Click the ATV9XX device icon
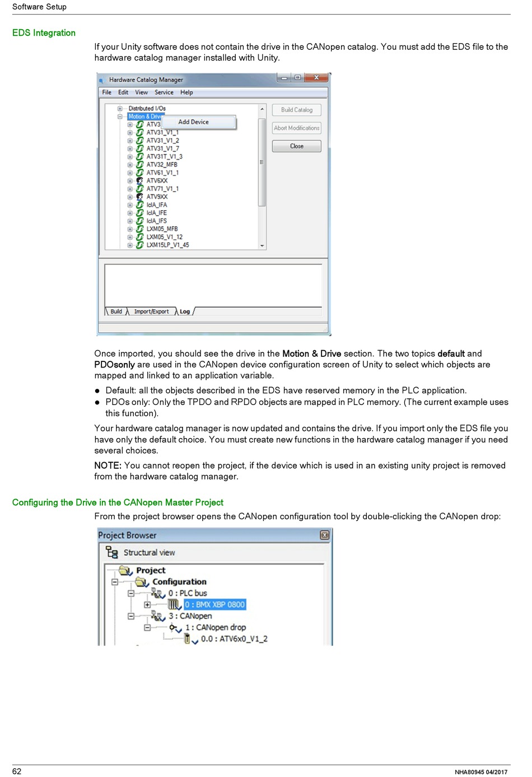The width and height of the screenshot is (532, 777). (140, 197)
